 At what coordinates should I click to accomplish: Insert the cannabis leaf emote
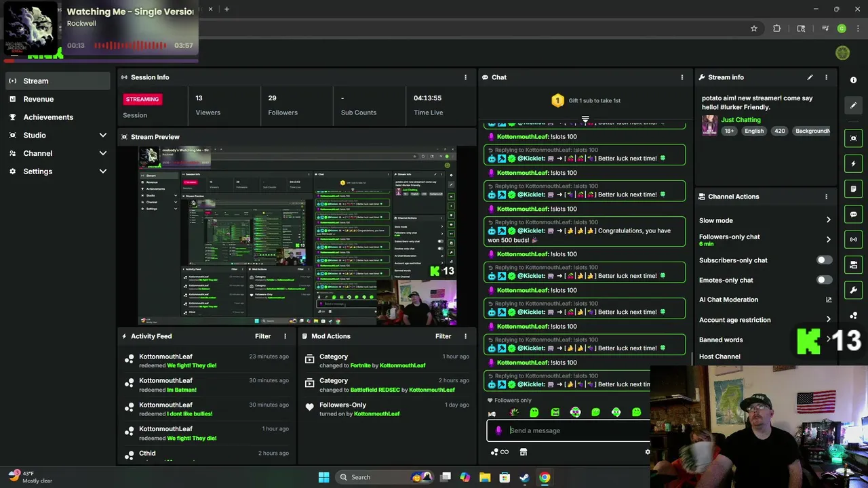tap(514, 412)
